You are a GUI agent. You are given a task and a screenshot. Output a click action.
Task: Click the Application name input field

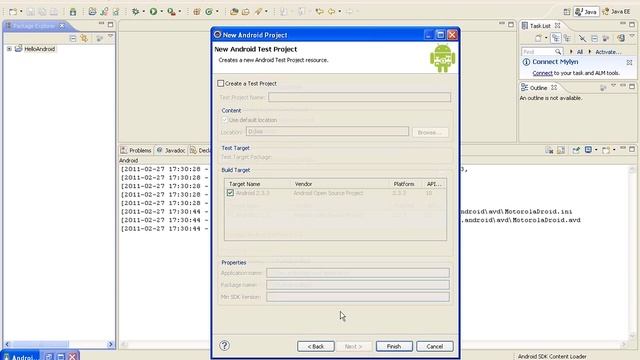coord(358,273)
